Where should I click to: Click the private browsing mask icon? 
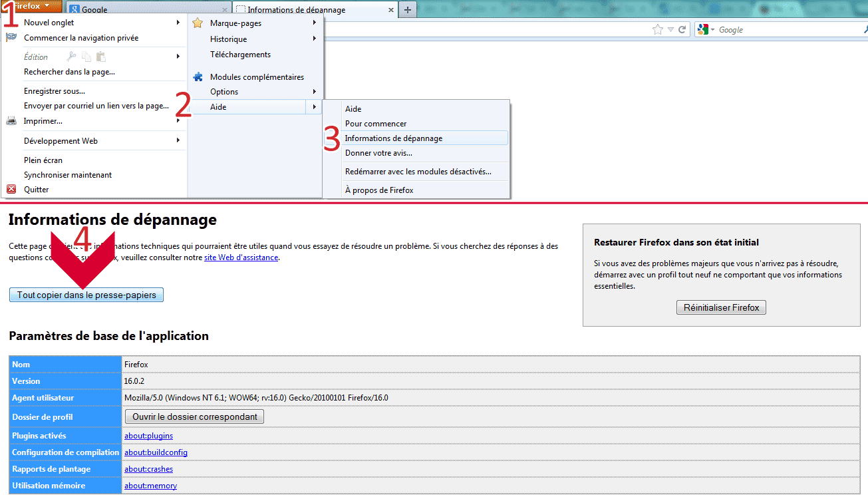(11, 38)
